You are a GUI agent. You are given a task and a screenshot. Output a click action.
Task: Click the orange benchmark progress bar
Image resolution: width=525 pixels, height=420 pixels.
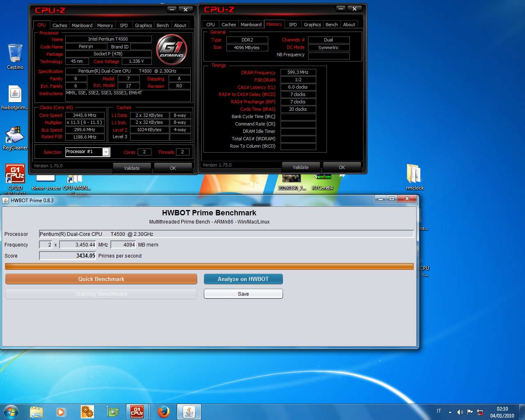click(x=209, y=267)
